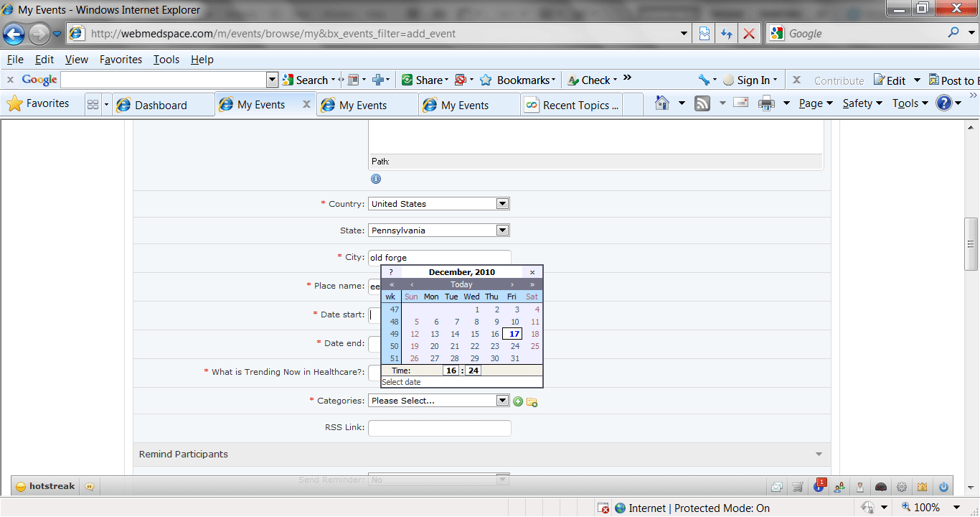980x517 pixels.
Task: Click the Refresh page icon by address bar
Action: [727, 34]
